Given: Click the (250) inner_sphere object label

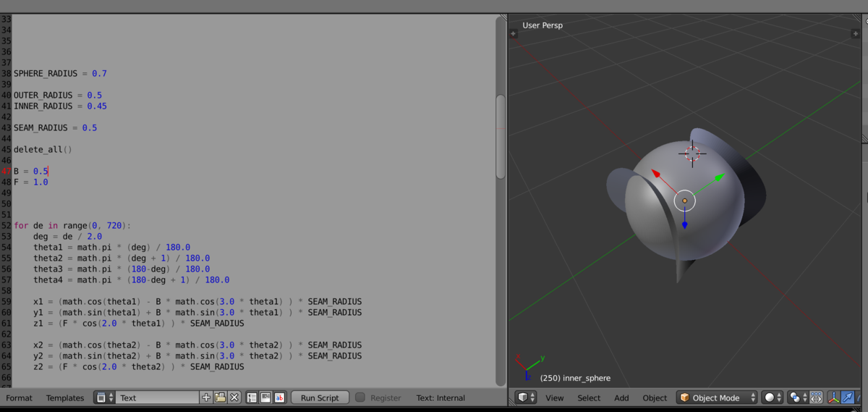Looking at the screenshot, I should pyautogui.click(x=575, y=378).
